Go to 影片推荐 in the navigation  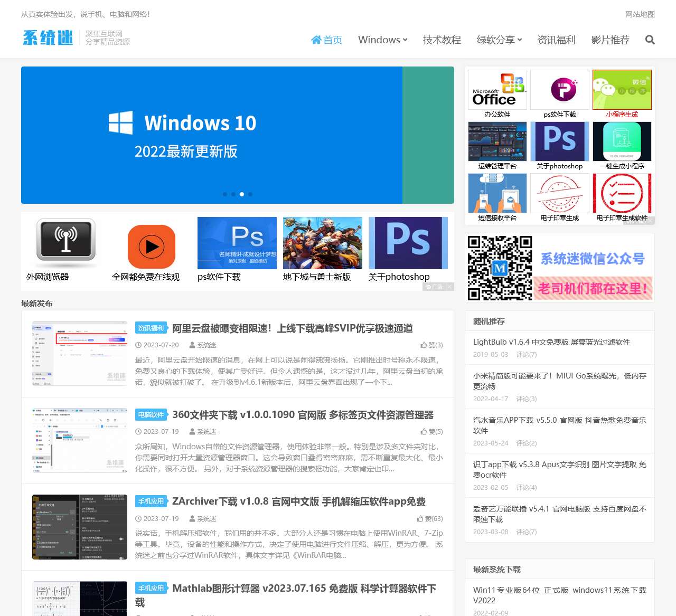[x=610, y=40]
